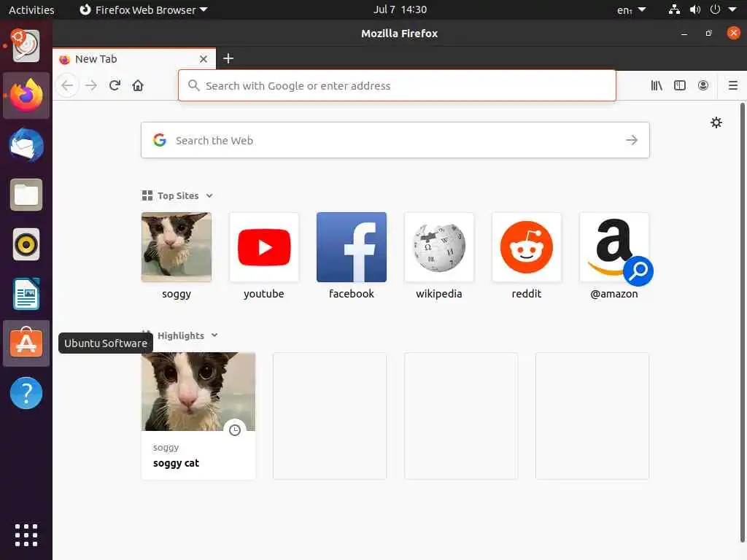
Task: Open a new tab with plus button
Action: pyautogui.click(x=228, y=58)
